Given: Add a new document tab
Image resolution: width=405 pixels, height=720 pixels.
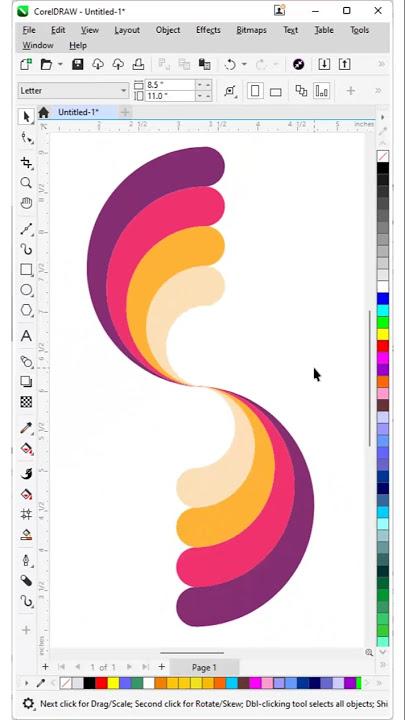Looking at the screenshot, I should 125,112.
